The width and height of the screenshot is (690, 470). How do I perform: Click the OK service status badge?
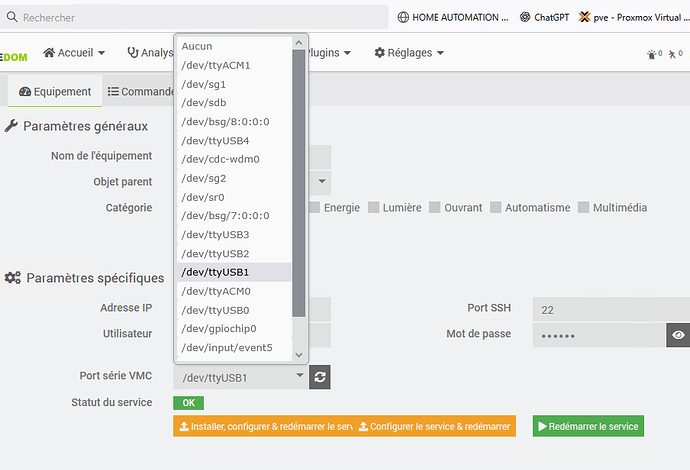[188, 403]
